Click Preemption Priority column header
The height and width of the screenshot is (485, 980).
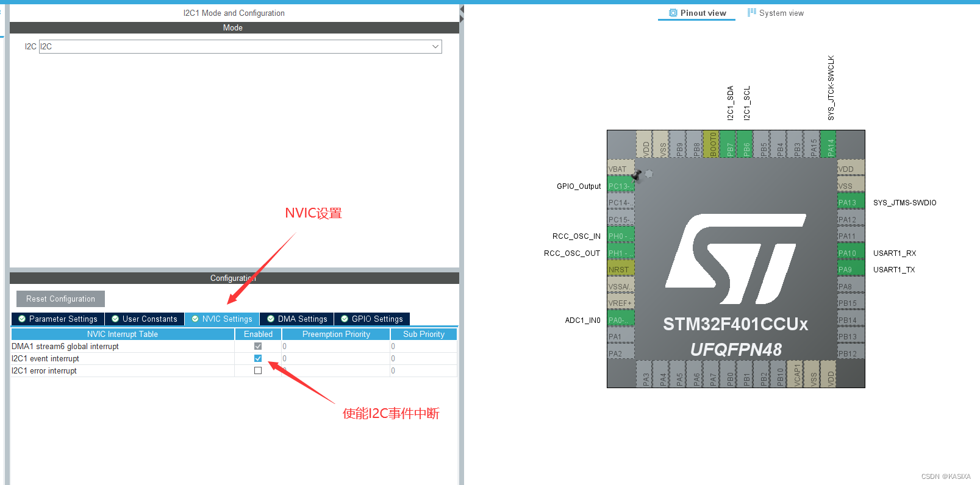click(x=336, y=334)
